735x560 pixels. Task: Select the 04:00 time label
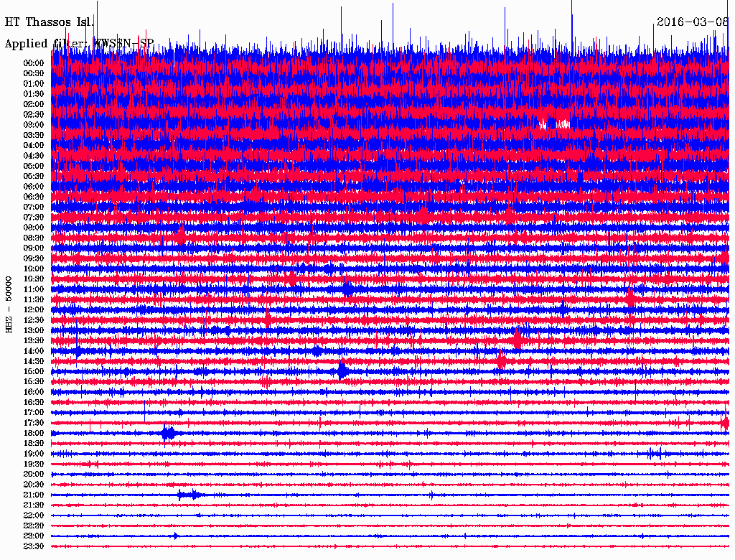click(34, 146)
